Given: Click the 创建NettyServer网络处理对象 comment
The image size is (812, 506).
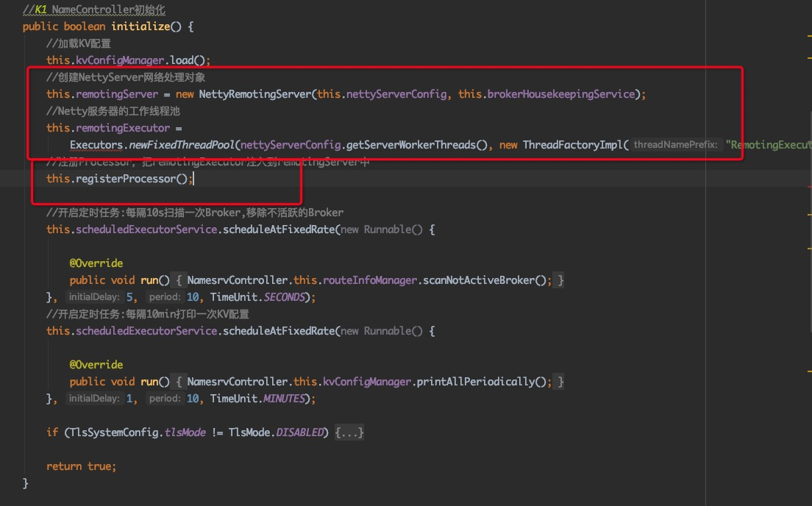Looking at the screenshot, I should tap(126, 77).
